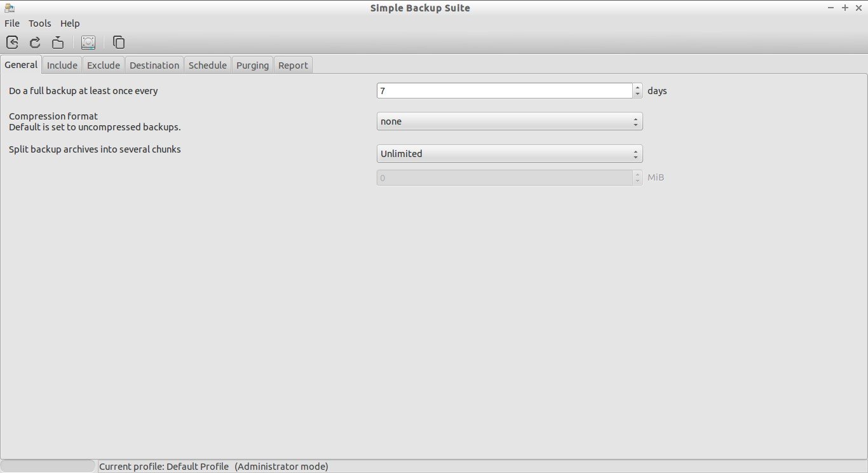Image resolution: width=868 pixels, height=473 pixels.
Task: Click the 'Compression format' label
Action: (x=53, y=116)
